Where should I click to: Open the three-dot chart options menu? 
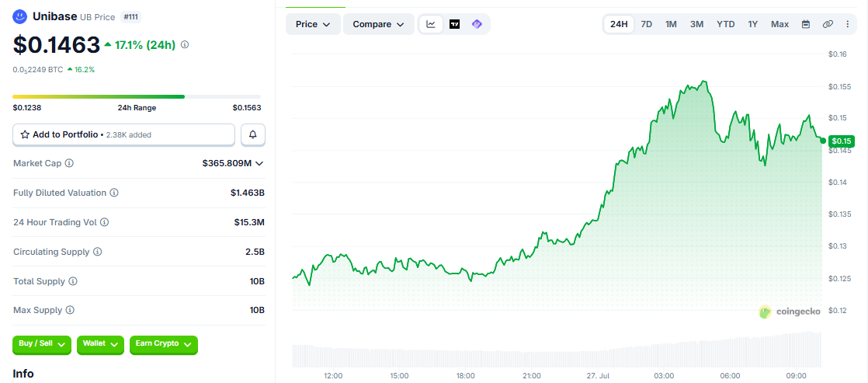pos(848,24)
